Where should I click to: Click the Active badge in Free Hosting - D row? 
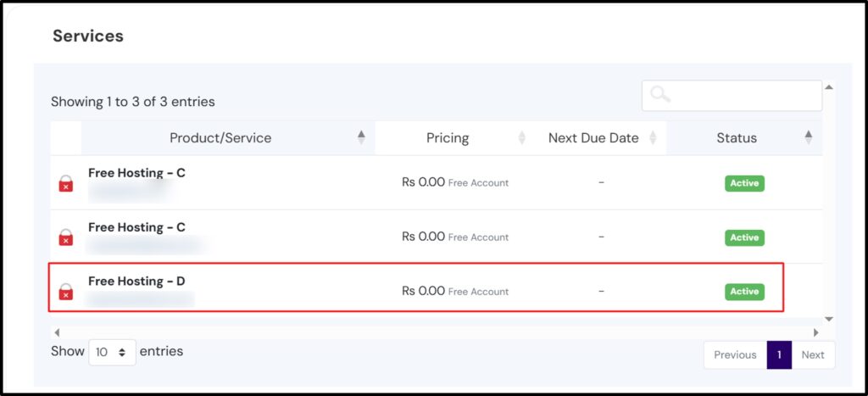point(744,292)
